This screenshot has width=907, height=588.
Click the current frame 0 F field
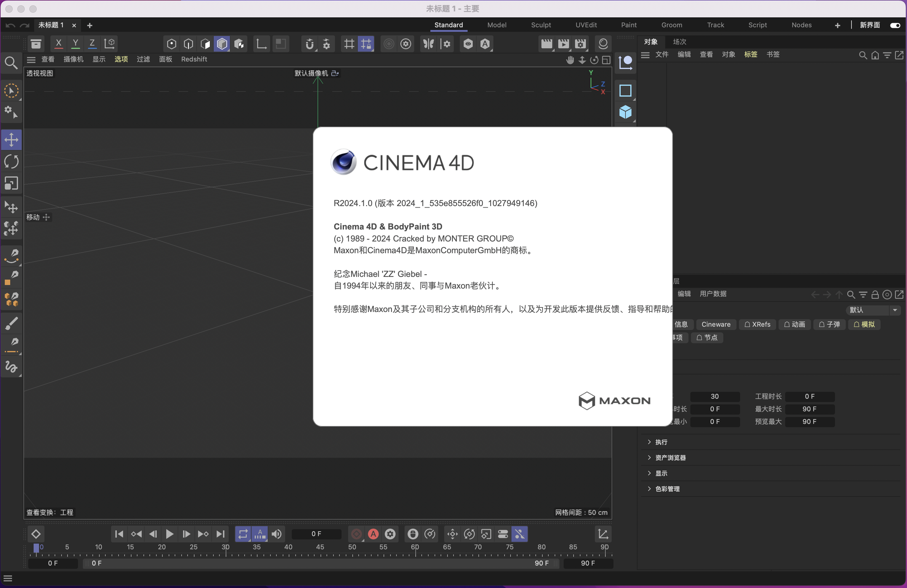point(316,534)
